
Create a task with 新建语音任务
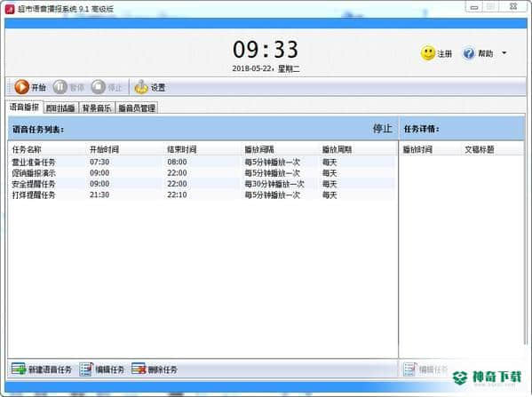tap(42, 369)
